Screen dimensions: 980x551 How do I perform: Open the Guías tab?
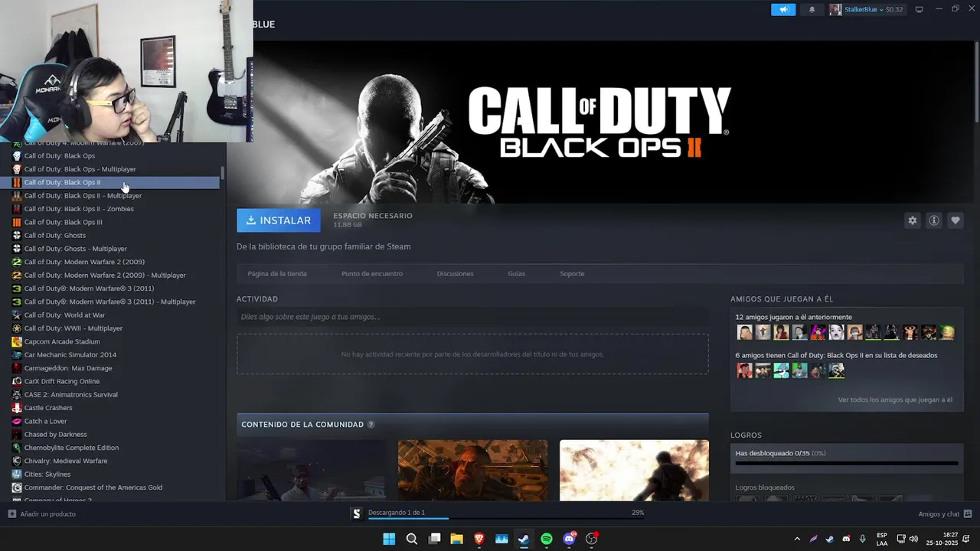(x=516, y=273)
